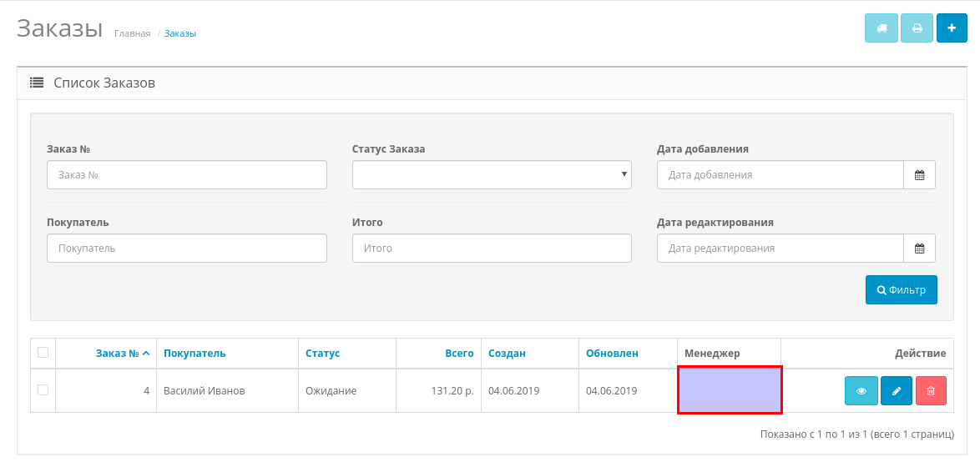Sort table by Создан column
This screenshot has height=462, width=980.
tap(507, 354)
